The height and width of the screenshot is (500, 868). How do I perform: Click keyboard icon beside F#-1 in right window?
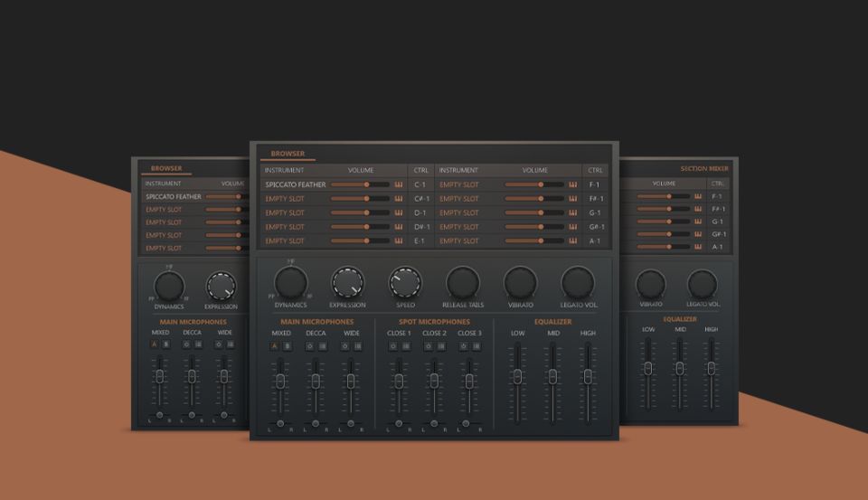tap(698, 209)
